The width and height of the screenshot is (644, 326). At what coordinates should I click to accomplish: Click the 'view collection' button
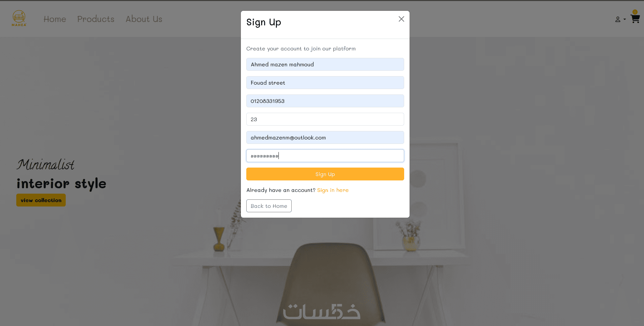coord(41,200)
